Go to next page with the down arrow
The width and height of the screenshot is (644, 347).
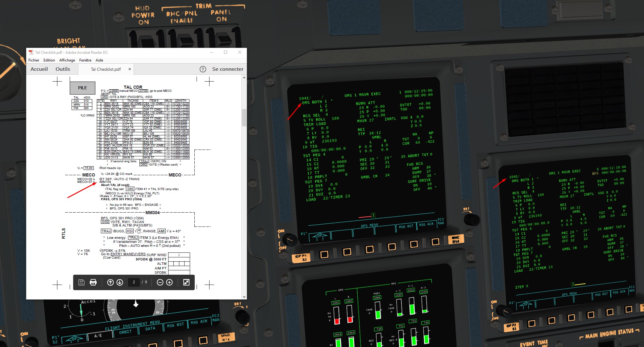(120, 282)
